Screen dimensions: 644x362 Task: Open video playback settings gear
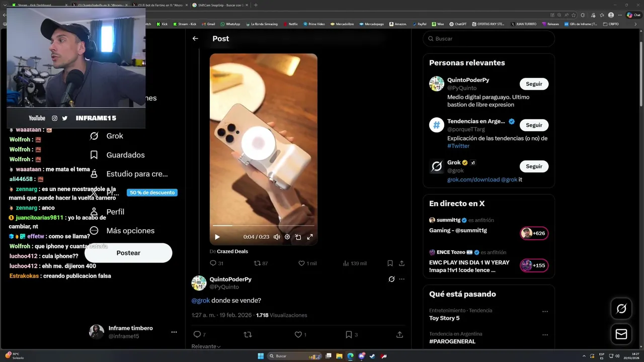coord(287,237)
